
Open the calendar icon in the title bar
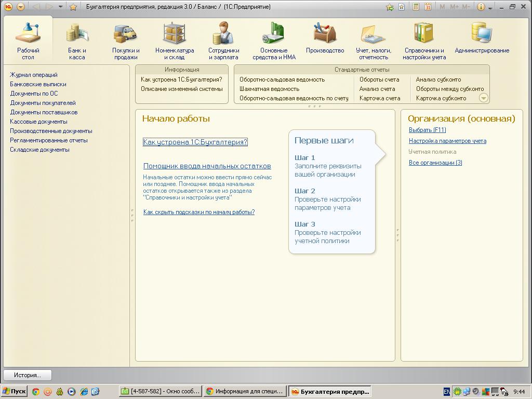pos(428,7)
